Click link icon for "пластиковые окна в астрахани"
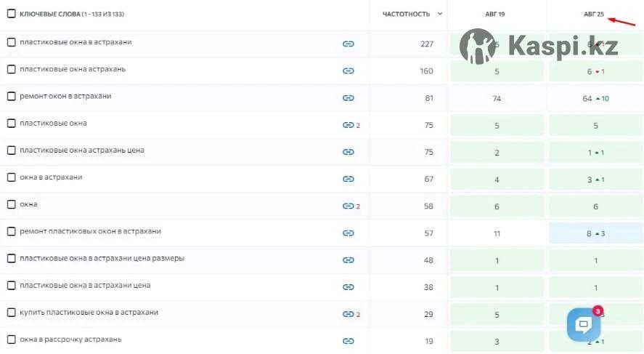The width and height of the screenshot is (644, 354). tap(348, 44)
